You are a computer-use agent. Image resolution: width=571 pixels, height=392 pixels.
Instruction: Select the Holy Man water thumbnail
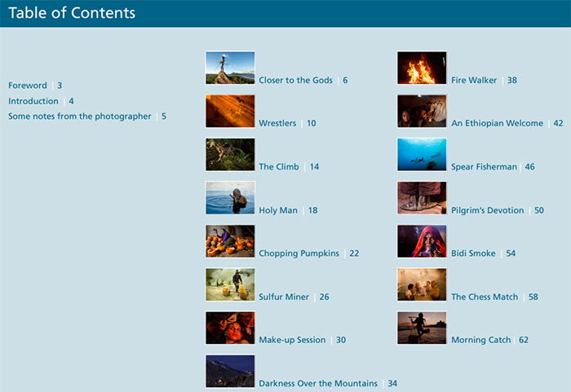coord(230,198)
